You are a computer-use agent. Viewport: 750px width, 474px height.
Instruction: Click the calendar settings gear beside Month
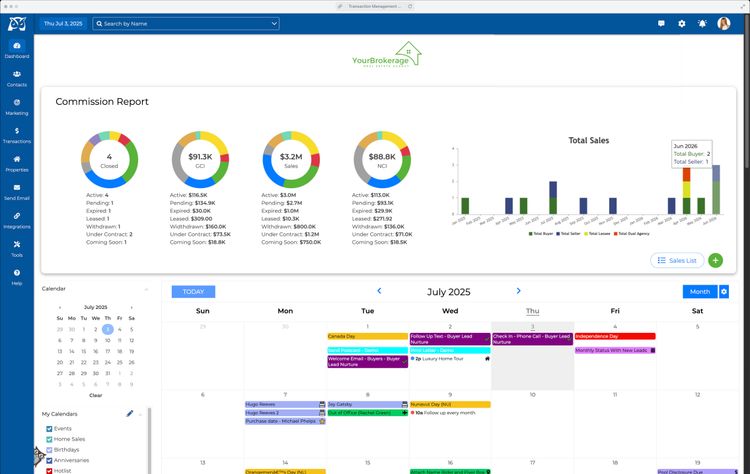pos(724,291)
